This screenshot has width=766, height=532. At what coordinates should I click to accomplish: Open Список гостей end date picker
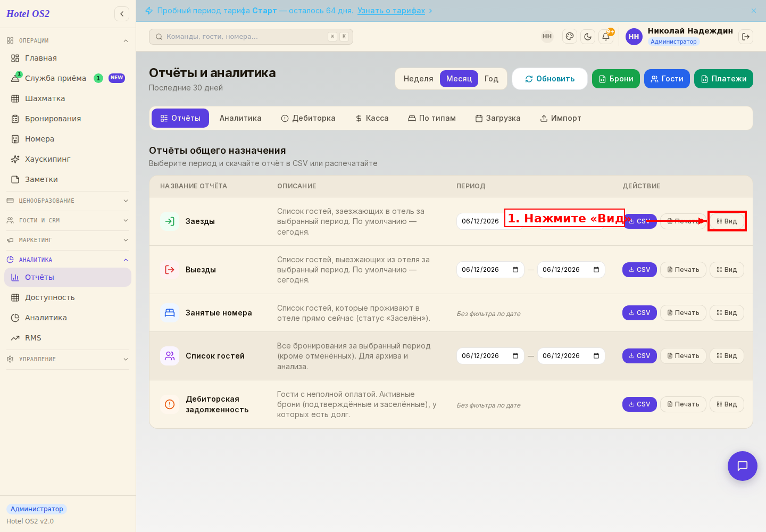[x=596, y=356]
